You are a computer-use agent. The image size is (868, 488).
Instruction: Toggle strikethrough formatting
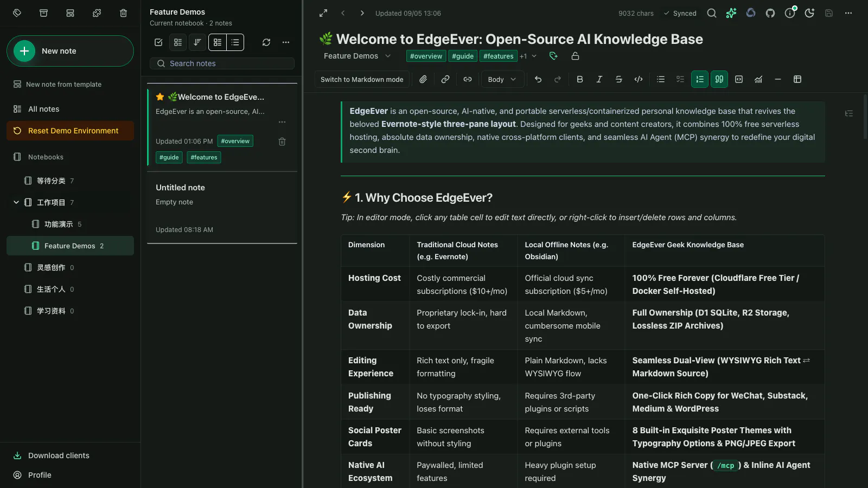[x=619, y=79]
